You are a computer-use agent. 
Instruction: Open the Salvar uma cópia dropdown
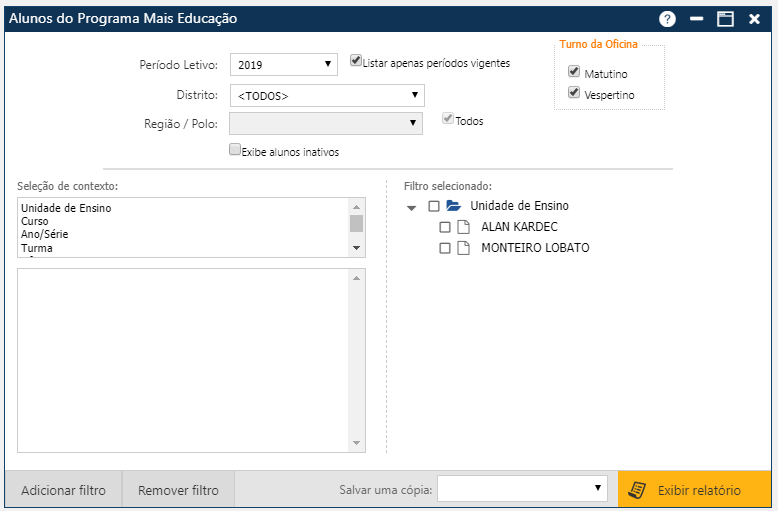click(x=522, y=488)
